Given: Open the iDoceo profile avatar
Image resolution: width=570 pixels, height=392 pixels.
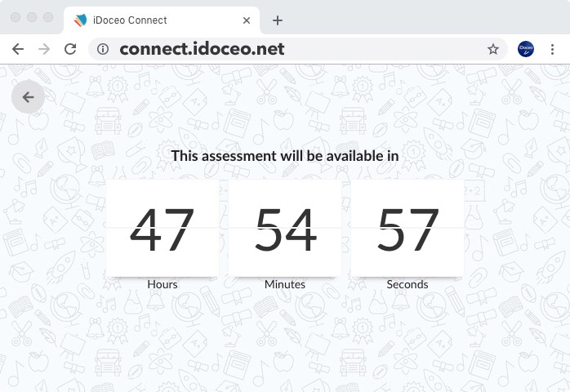Looking at the screenshot, I should click(526, 49).
